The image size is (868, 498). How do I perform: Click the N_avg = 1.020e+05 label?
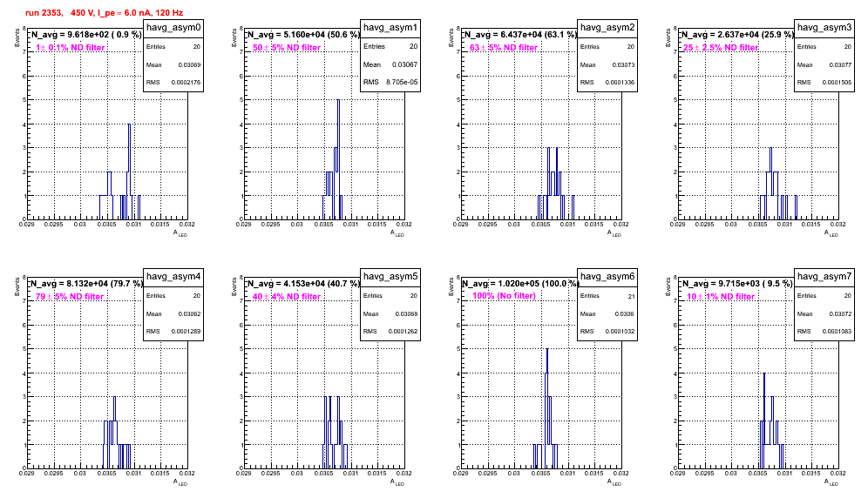click(x=520, y=283)
